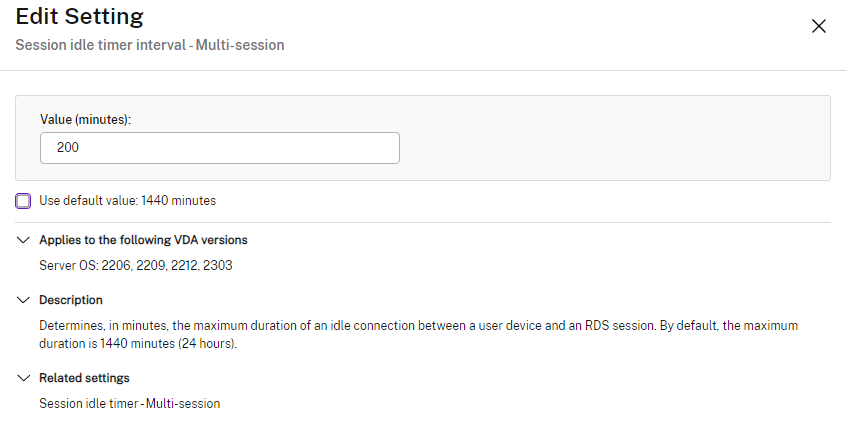The height and width of the screenshot is (421, 846).
Task: Click the 'Applies to the following VDA versions' heading
Action: pos(143,240)
